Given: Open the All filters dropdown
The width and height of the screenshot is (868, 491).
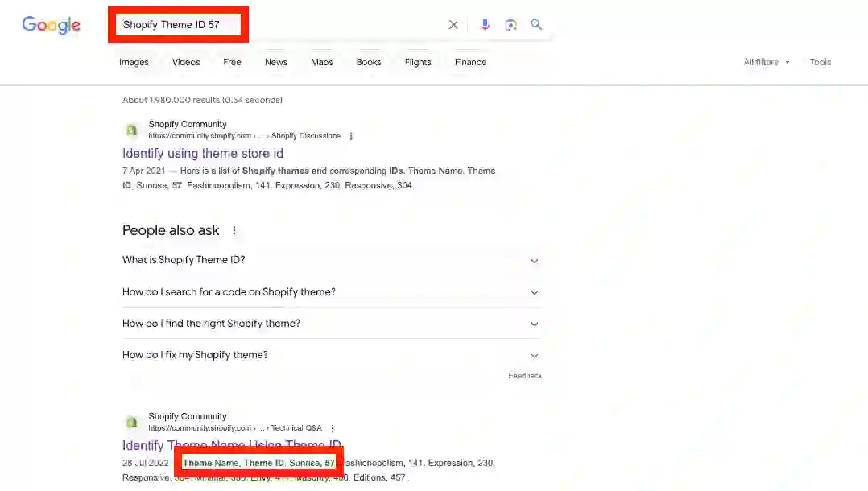Looking at the screenshot, I should [x=767, y=62].
